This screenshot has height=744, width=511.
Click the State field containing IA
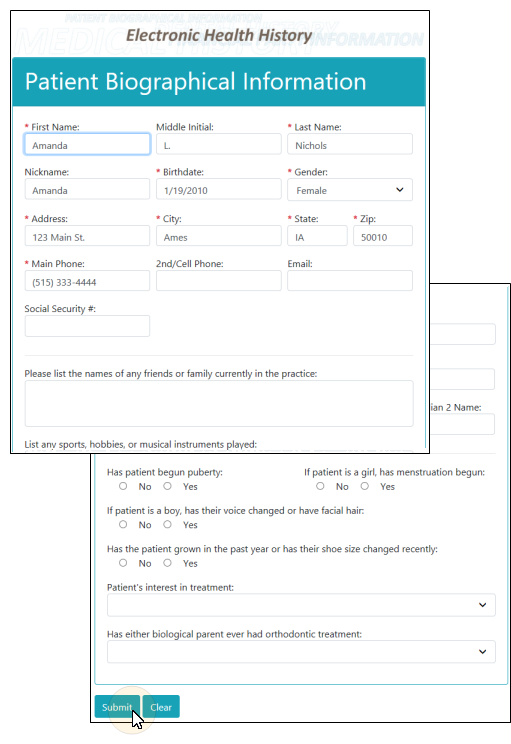(317, 236)
